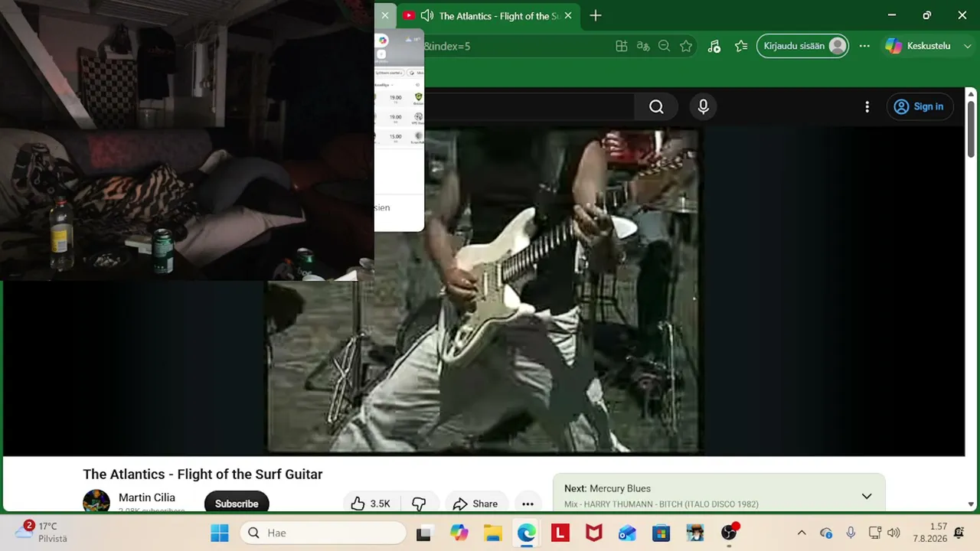Expand the Next: Mercury Blues playlist panel
Screen dimensions: 980x551
pyautogui.click(x=867, y=496)
